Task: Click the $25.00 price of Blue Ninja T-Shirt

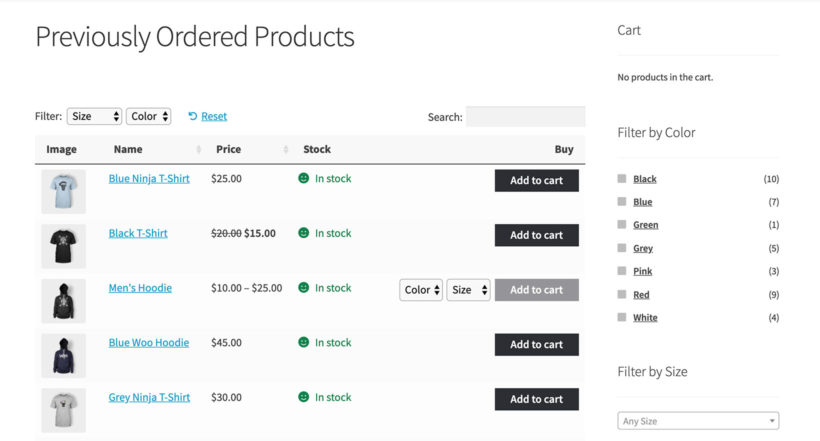Action: click(x=226, y=178)
